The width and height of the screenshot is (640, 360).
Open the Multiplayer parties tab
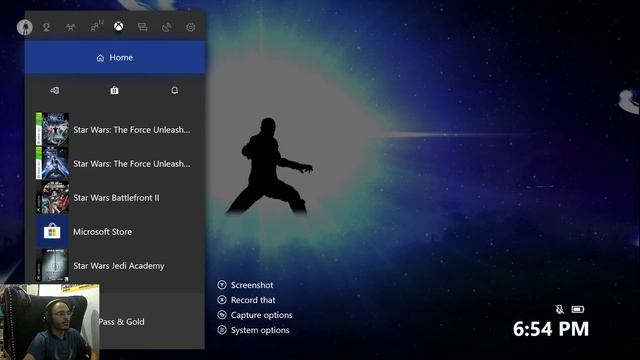pos(70,27)
